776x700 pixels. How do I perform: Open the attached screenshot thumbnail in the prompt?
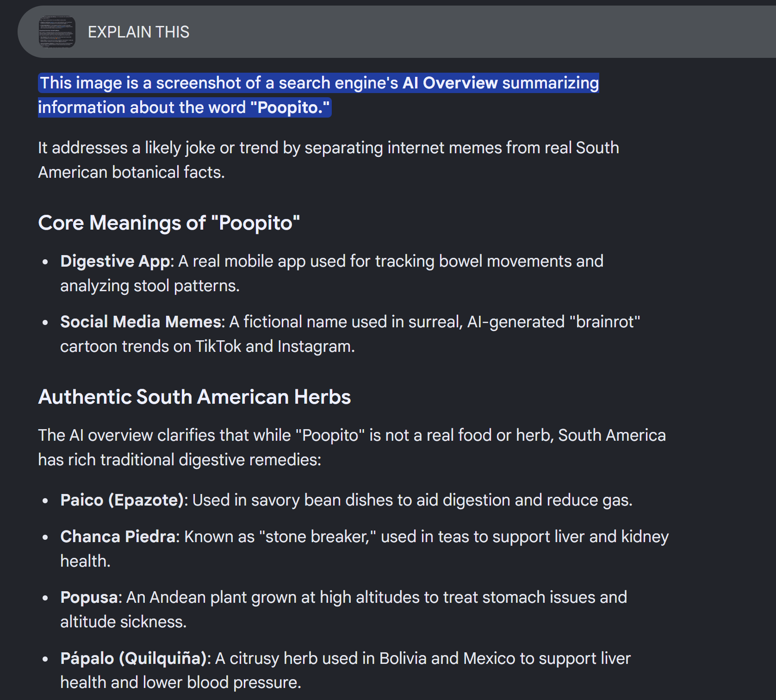click(x=57, y=32)
